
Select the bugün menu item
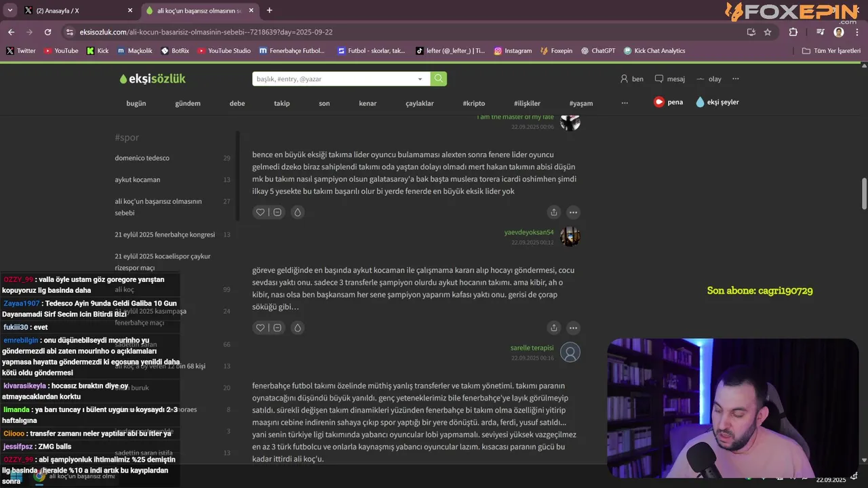(136, 103)
